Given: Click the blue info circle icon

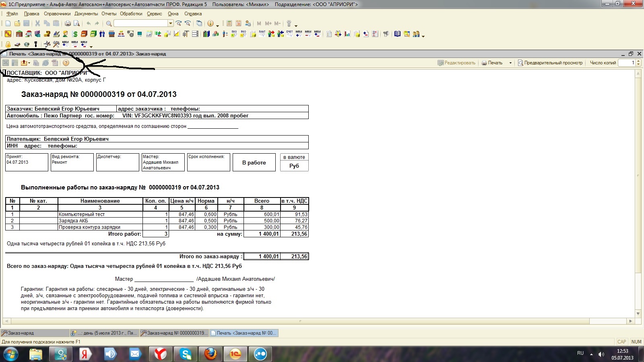Looking at the screenshot, I should [210, 24].
